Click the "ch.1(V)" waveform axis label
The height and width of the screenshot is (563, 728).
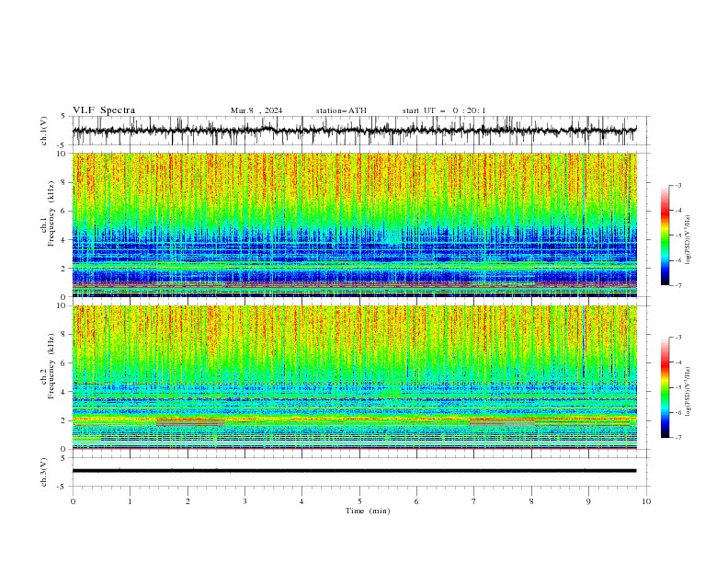tap(44, 131)
